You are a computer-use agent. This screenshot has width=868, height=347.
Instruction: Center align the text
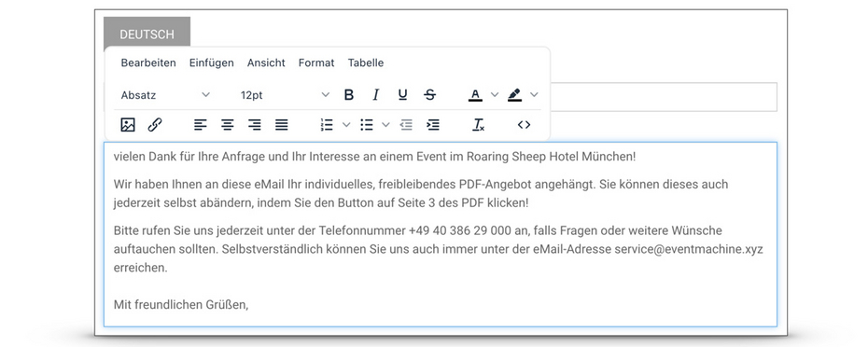pyautogui.click(x=228, y=125)
